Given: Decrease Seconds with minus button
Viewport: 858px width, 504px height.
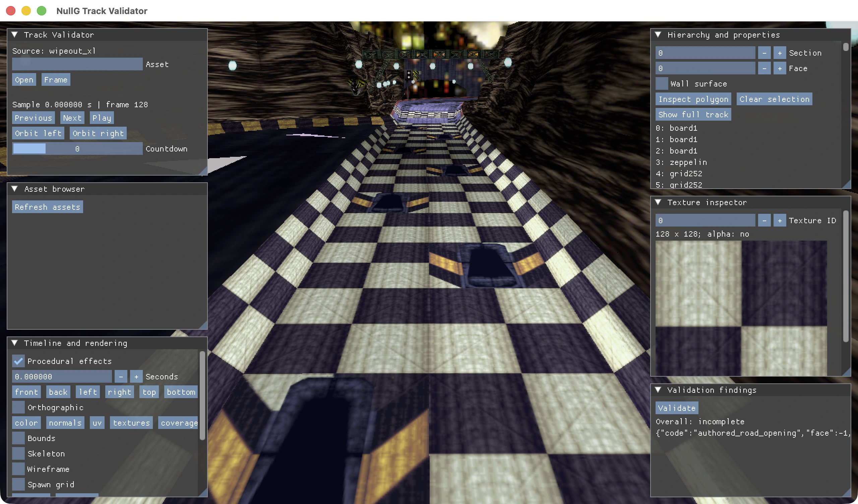Looking at the screenshot, I should pos(121,376).
